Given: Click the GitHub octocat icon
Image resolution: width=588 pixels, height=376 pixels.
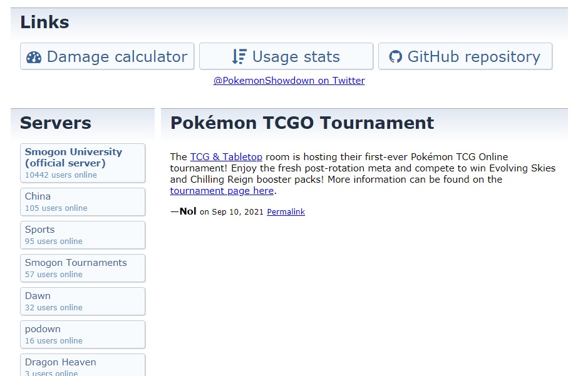Looking at the screenshot, I should (x=395, y=57).
